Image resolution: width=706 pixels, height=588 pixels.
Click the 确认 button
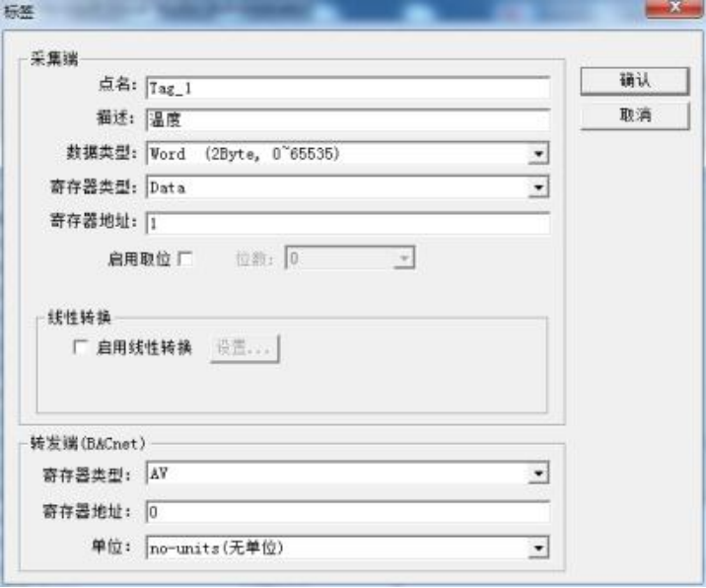[634, 81]
